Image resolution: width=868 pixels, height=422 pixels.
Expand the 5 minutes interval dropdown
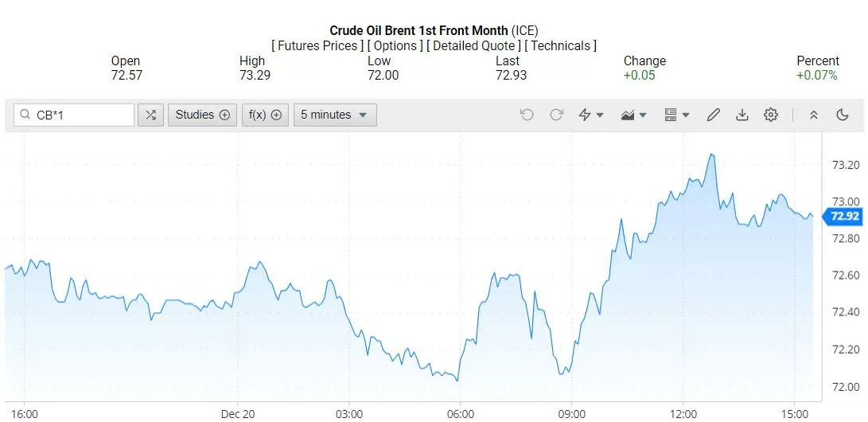pyautogui.click(x=334, y=115)
